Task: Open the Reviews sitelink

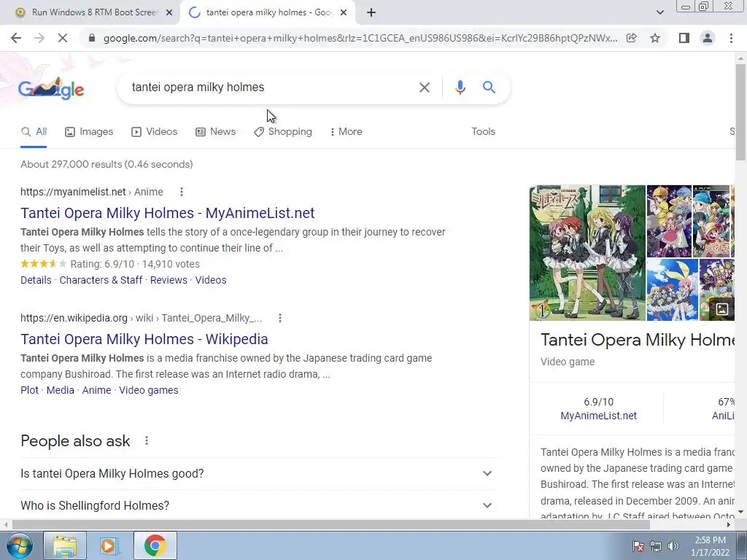Action: tap(169, 280)
